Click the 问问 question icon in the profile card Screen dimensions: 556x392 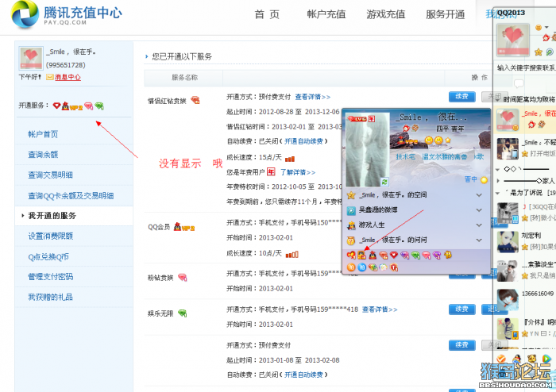point(351,240)
